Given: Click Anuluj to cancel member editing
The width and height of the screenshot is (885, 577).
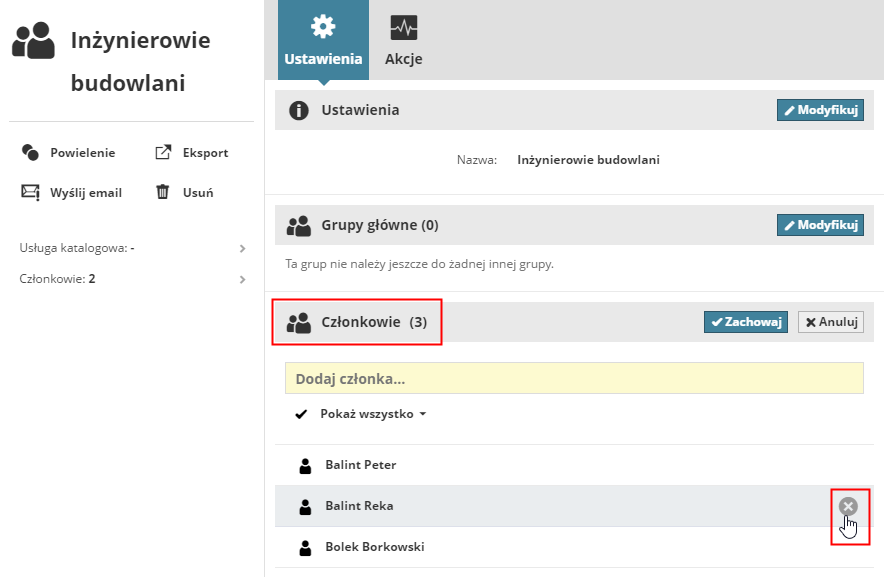Looking at the screenshot, I should [830, 322].
